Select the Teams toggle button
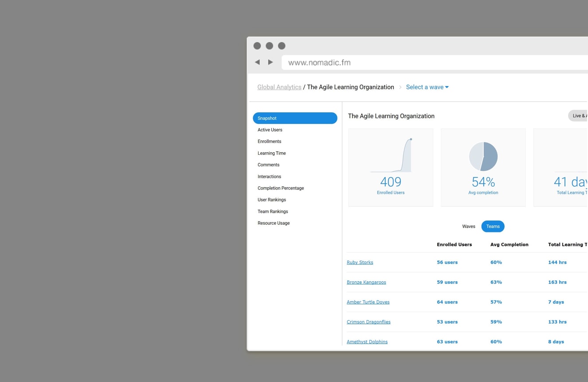Viewport: 588px width, 382px height. 493,226
